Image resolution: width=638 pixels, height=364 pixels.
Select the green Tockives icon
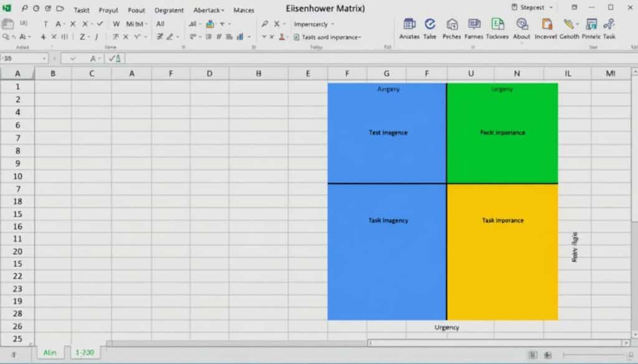point(497,24)
